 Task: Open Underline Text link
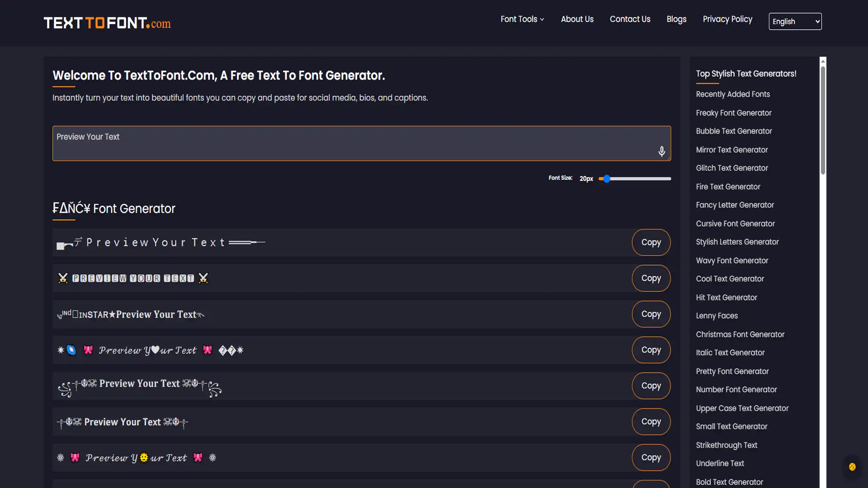(720, 463)
